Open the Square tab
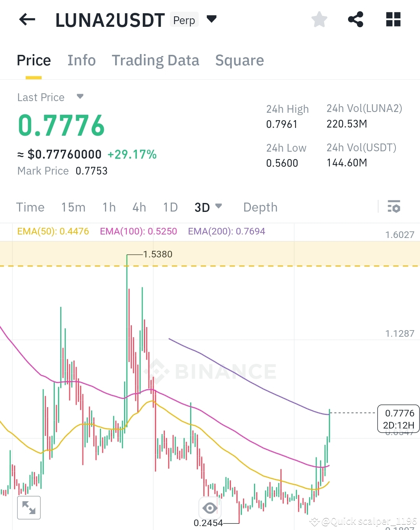The width and height of the screenshot is (420, 530). point(240,60)
